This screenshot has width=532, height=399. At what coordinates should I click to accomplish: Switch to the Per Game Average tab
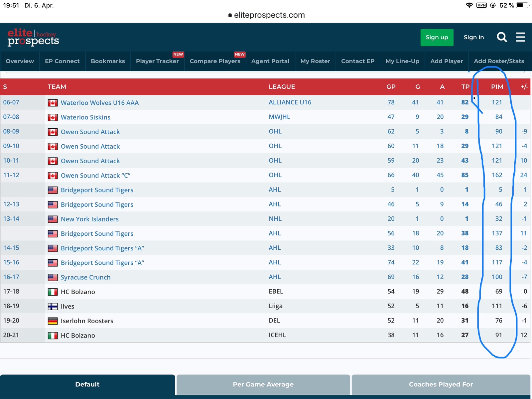263,384
